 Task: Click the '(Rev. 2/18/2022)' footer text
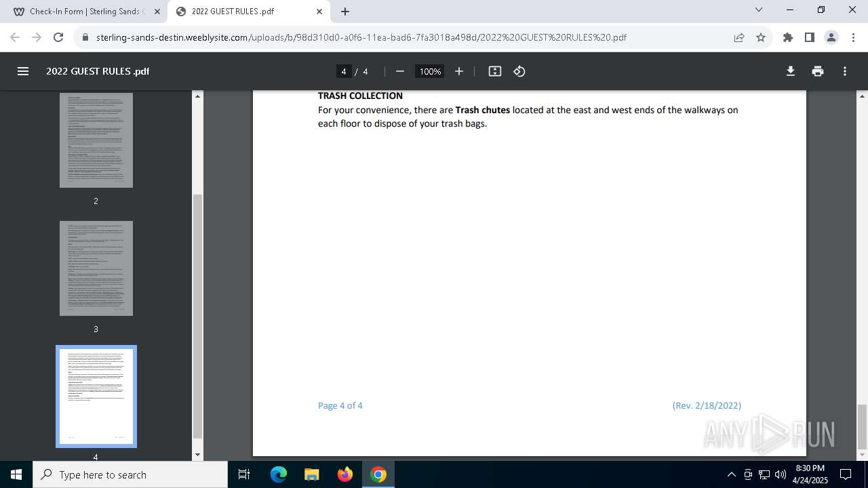point(707,405)
